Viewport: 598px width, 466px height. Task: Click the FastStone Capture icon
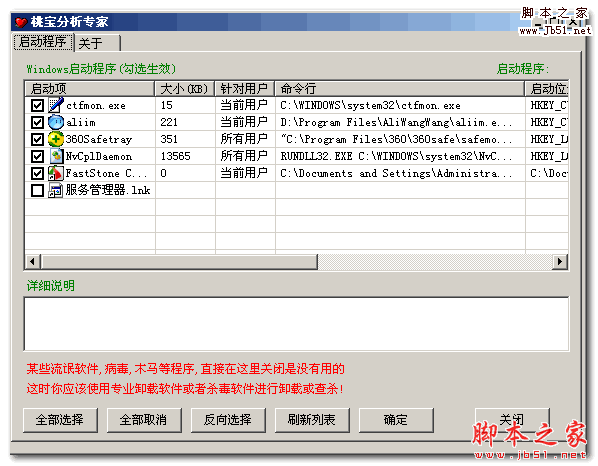pyautogui.click(x=56, y=173)
